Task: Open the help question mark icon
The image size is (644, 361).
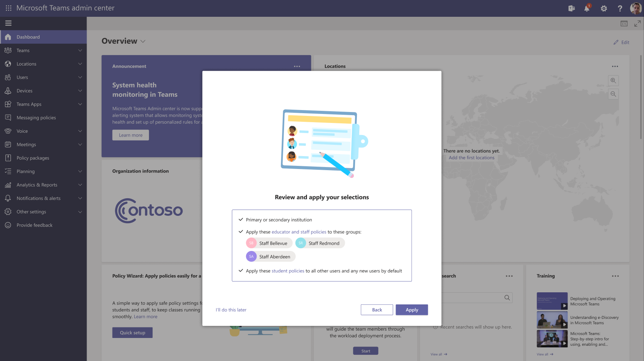Action: [620, 8]
